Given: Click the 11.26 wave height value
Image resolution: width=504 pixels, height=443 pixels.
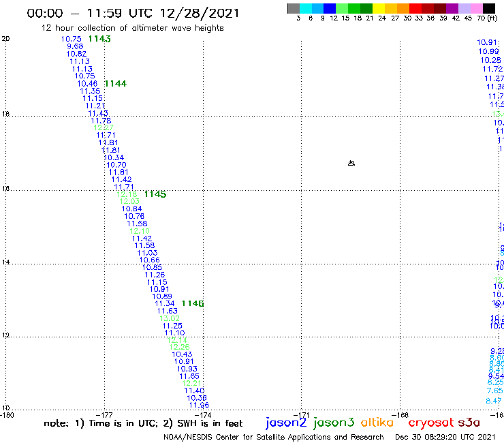Looking at the screenshot, I should [155, 275].
